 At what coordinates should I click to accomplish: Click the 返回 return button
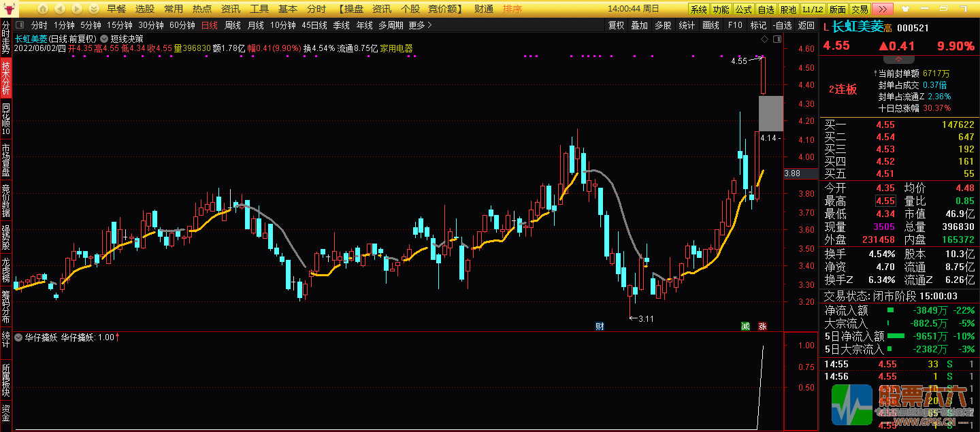(806, 25)
